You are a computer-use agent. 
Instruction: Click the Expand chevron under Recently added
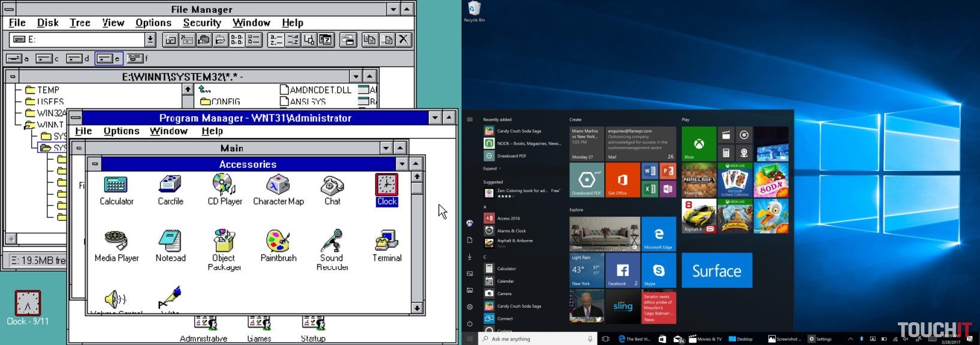(x=492, y=169)
